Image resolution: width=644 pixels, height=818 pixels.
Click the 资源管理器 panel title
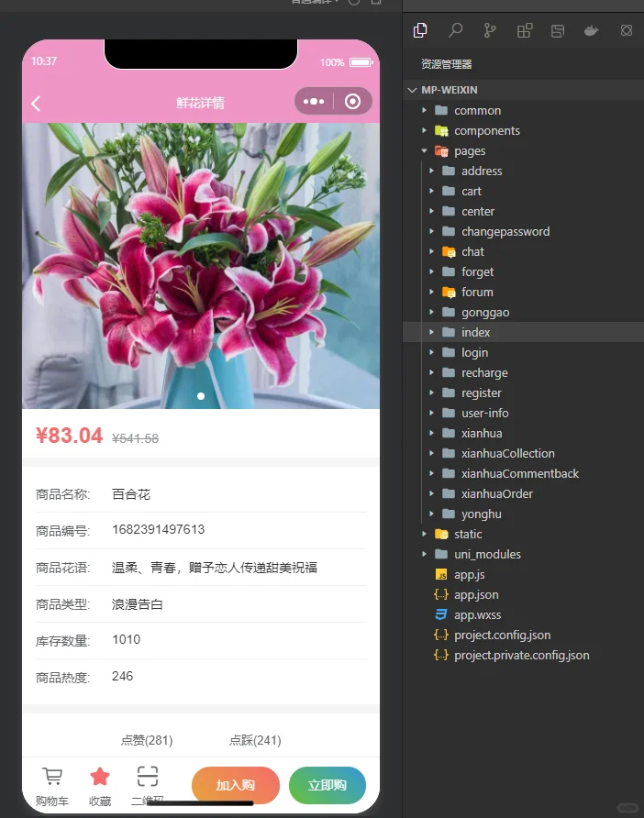coord(446,64)
